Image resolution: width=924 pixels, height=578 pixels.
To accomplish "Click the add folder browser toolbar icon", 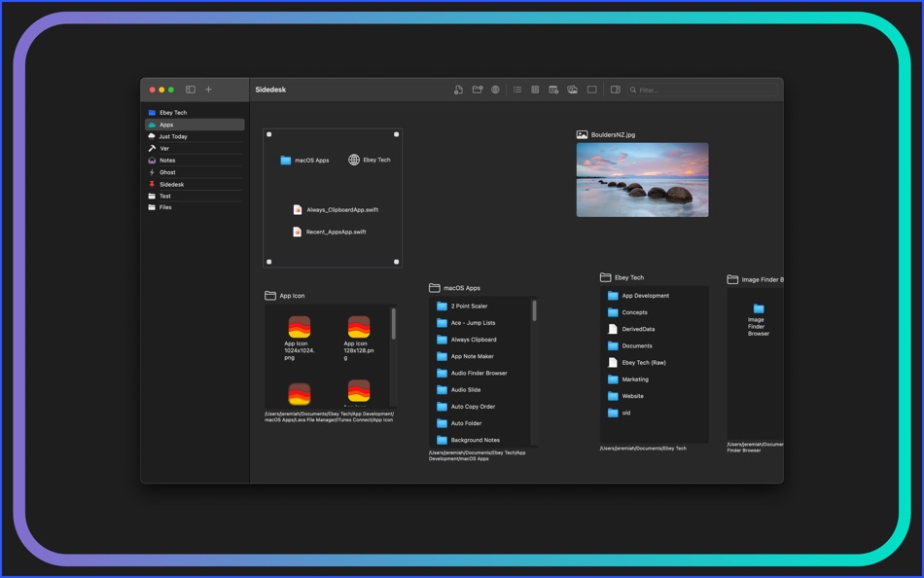I will point(553,90).
